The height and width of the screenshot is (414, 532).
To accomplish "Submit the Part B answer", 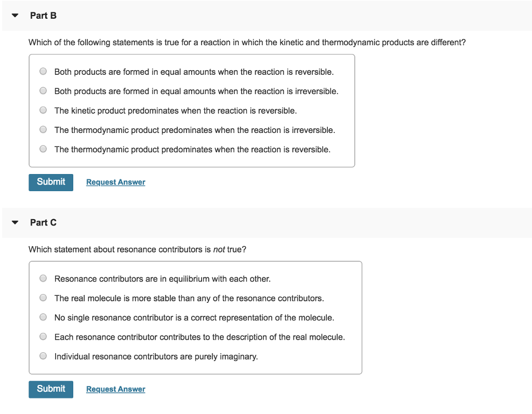I will (x=51, y=182).
